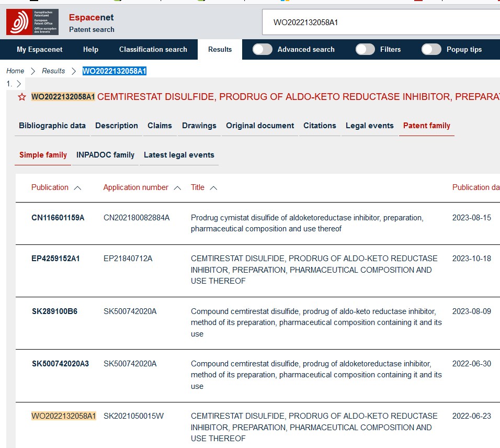Click the European Patent Office logo

click(x=32, y=23)
